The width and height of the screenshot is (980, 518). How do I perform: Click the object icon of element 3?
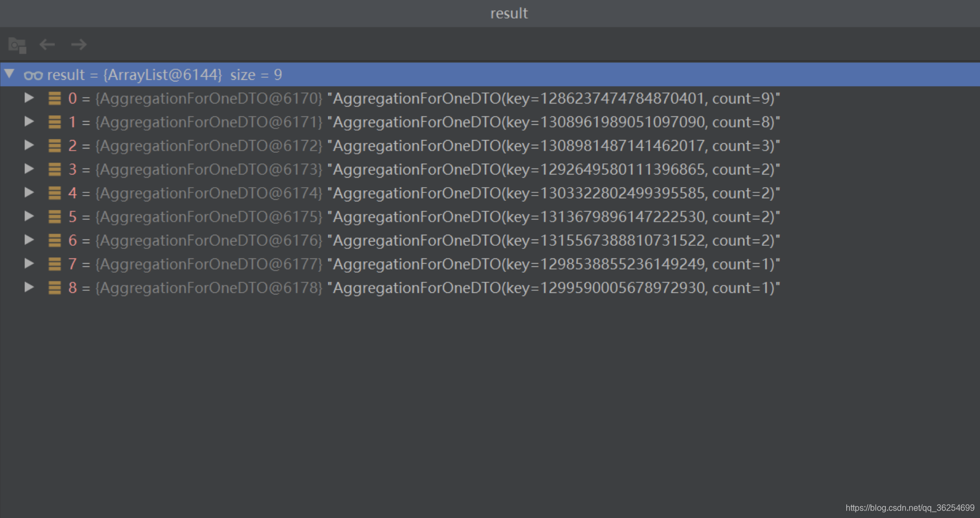tap(54, 169)
